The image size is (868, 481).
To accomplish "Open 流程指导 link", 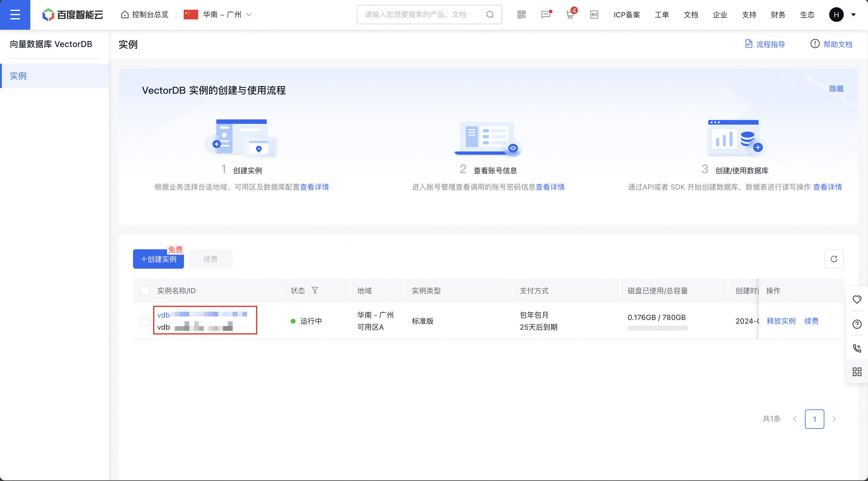I will pos(765,44).
